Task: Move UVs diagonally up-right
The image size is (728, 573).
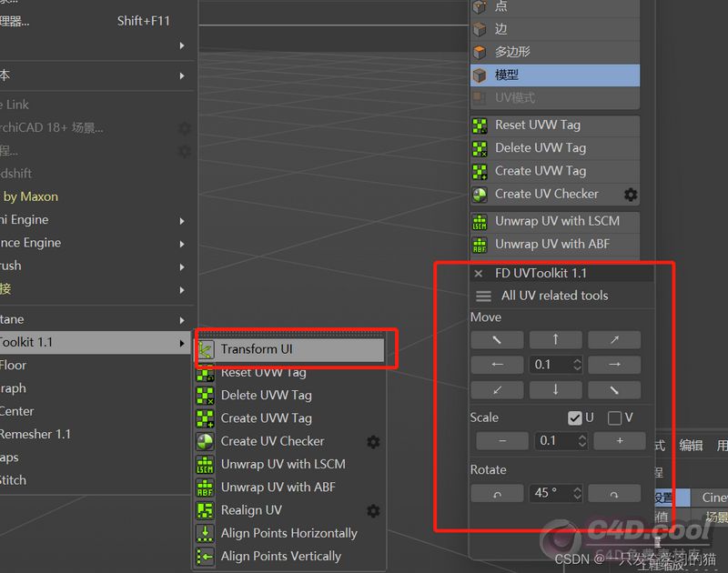Action: (614, 339)
